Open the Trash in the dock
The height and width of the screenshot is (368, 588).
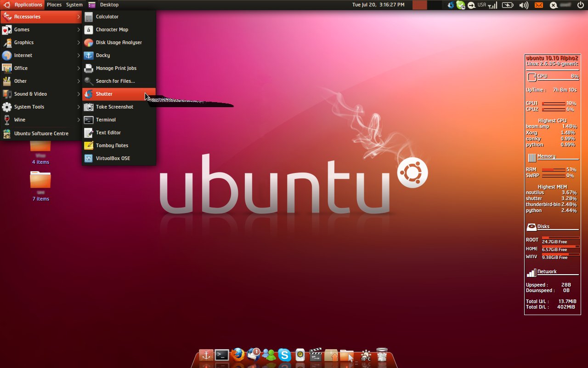[x=382, y=355]
